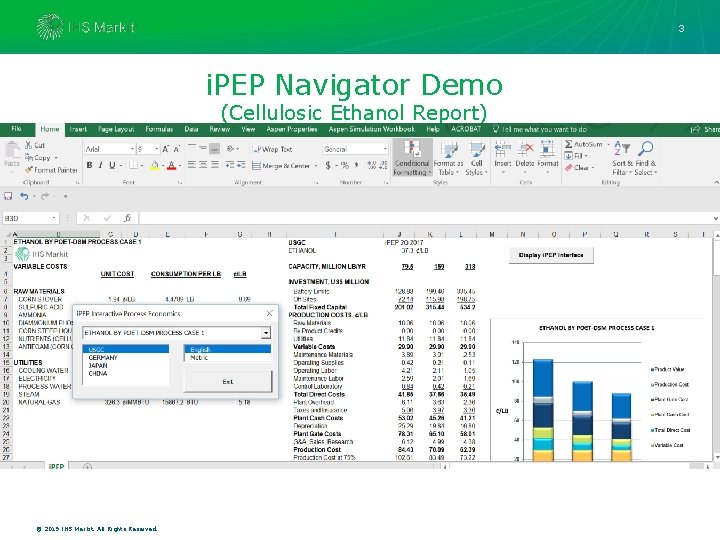Click the Font Color icon
The height and width of the screenshot is (540, 720).
point(171,165)
